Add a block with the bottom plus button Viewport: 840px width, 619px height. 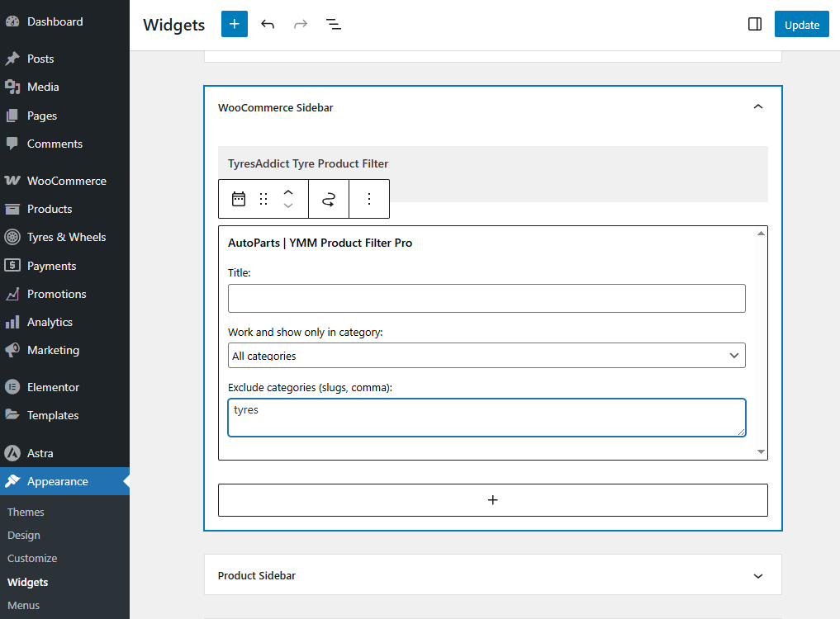pos(492,500)
